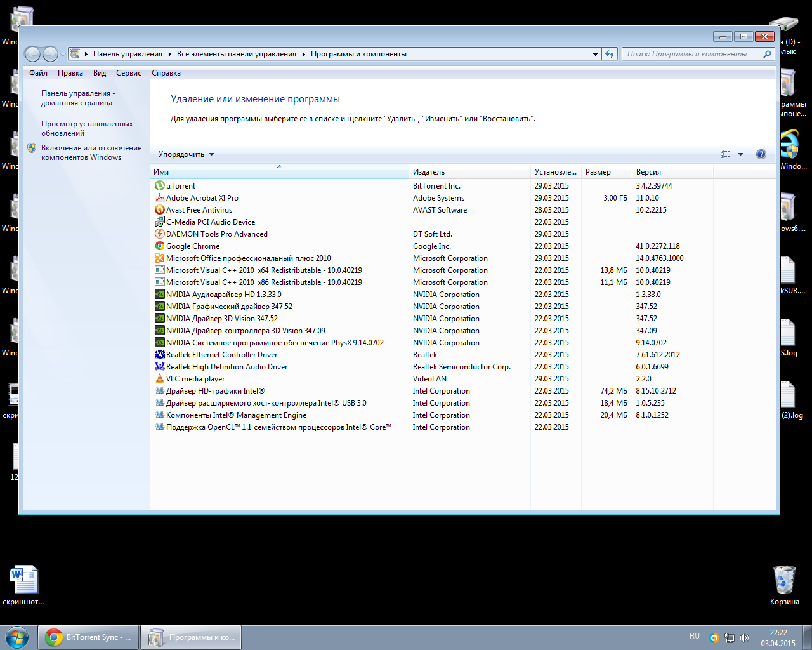This screenshot has width=812, height=650.
Task: Sort programs by the Издатель column
Action: coord(469,172)
